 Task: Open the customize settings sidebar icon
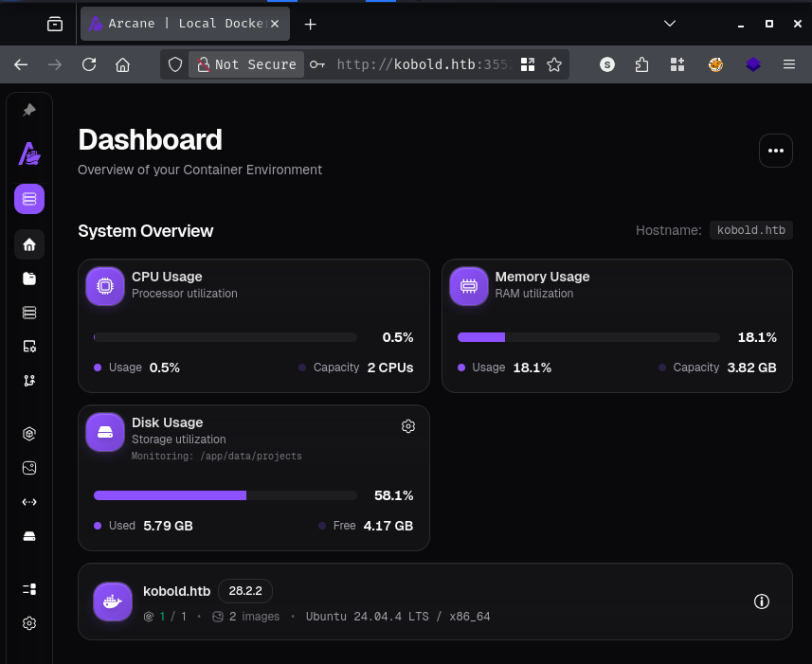[x=29, y=347]
